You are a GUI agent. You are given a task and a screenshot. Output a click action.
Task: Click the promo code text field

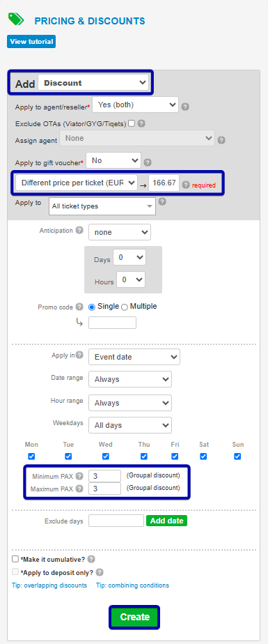pos(113,323)
